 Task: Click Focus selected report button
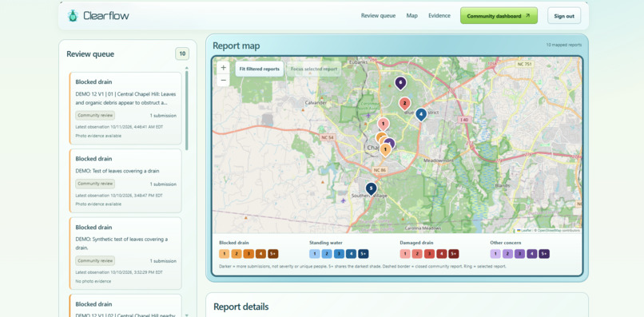[314, 69]
